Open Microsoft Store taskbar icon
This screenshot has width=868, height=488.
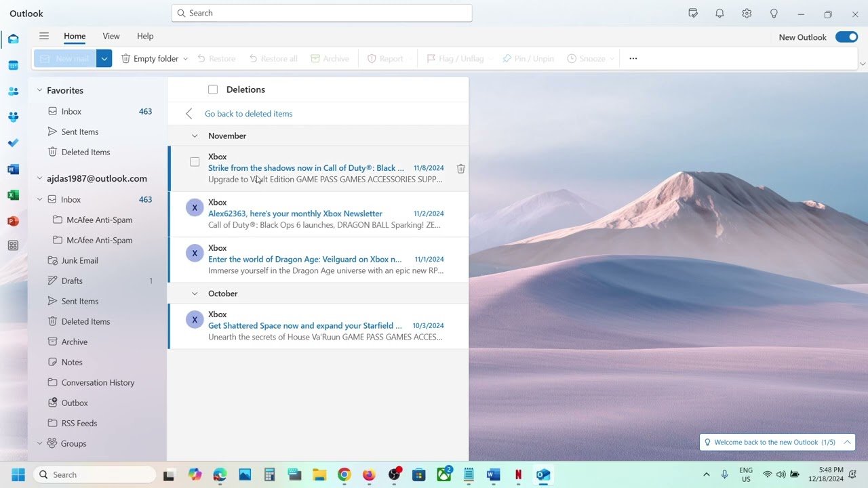click(419, 474)
